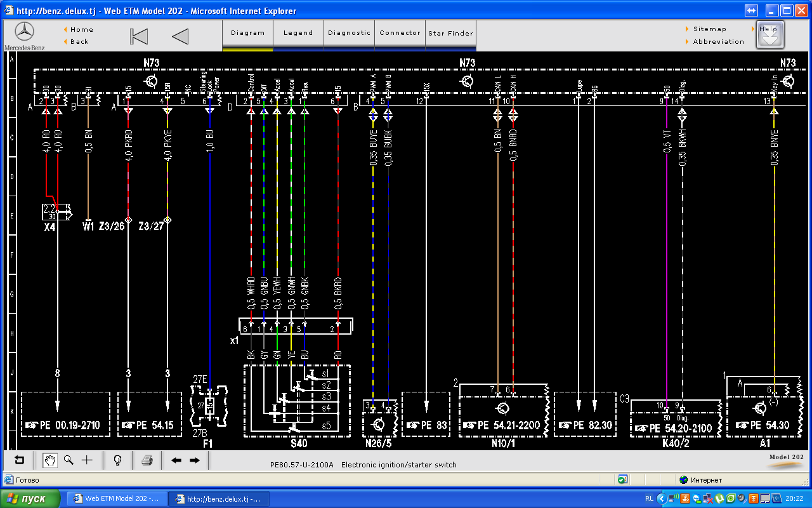The width and height of the screenshot is (812, 508).
Task: Expand hidden tray icons arrow
Action: coord(661,498)
